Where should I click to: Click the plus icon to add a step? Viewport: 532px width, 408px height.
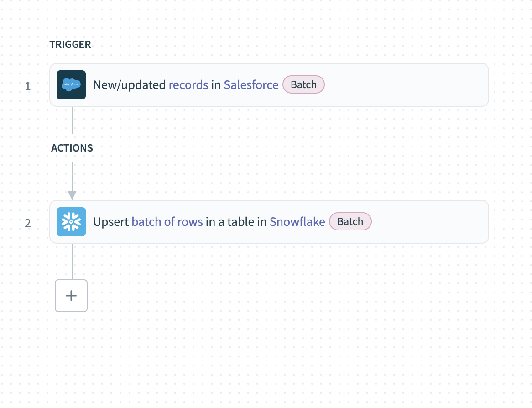71,296
